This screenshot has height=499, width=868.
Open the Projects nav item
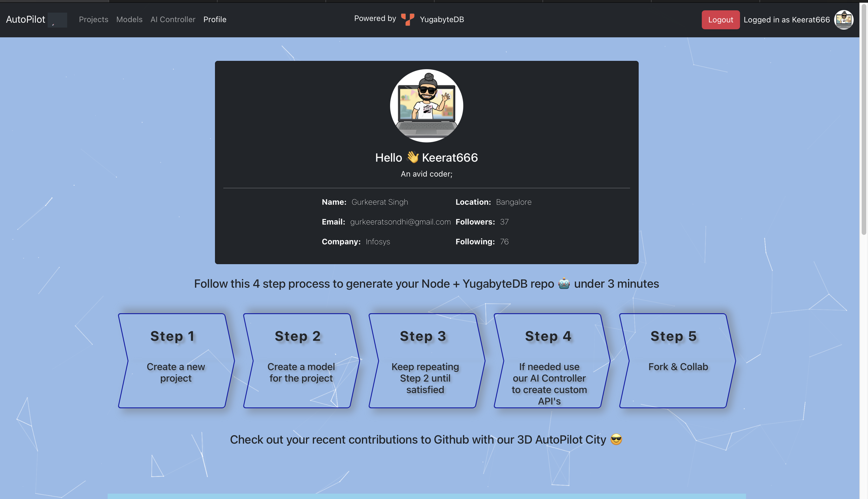click(94, 20)
